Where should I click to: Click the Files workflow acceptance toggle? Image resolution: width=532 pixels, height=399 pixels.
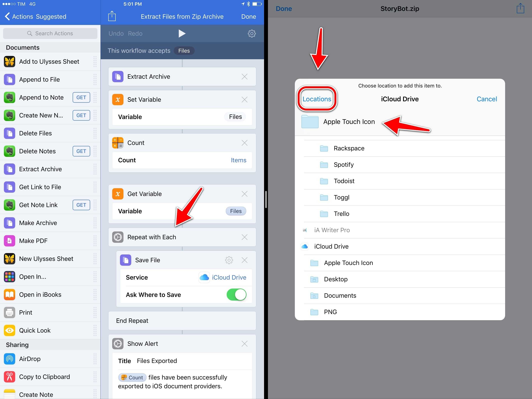pyautogui.click(x=183, y=50)
